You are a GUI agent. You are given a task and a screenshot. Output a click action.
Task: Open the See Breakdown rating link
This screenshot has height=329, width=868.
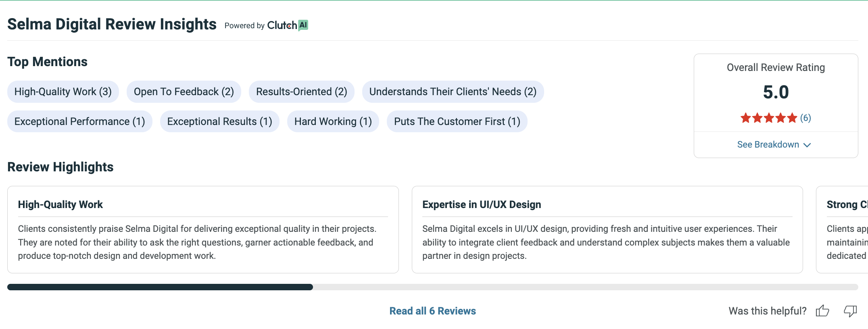[x=774, y=144]
